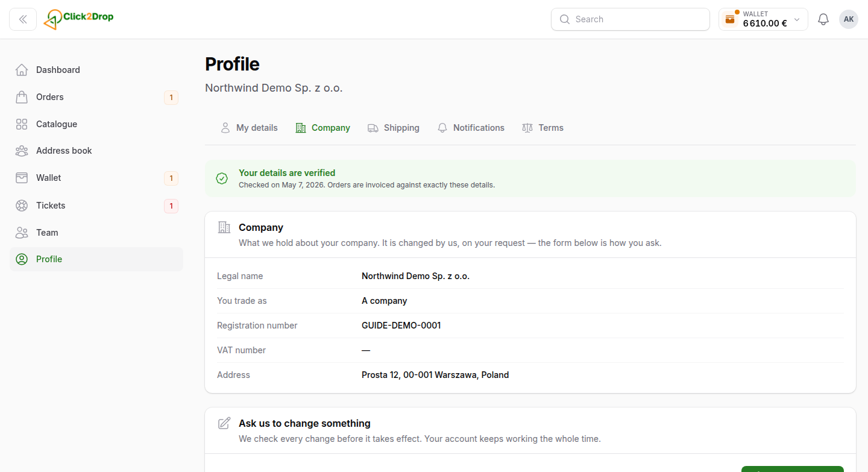Click the wallet icon in the header
Screen dimensions: 868x472
[x=730, y=19]
